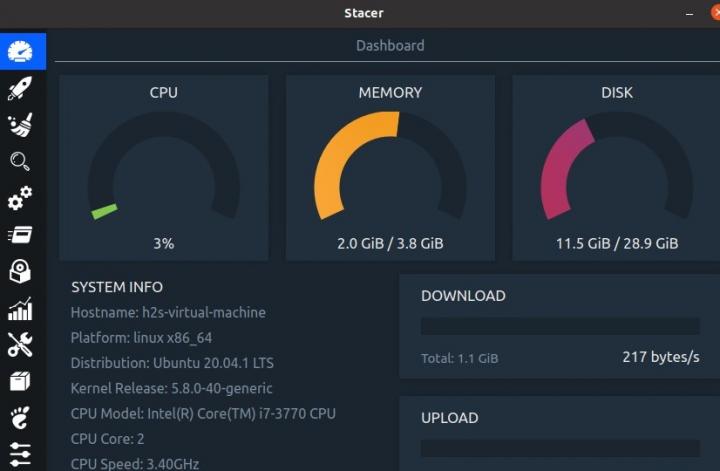The width and height of the screenshot is (720, 471).
Task: Open Search via the magnifying glass icon
Action: tap(20, 161)
